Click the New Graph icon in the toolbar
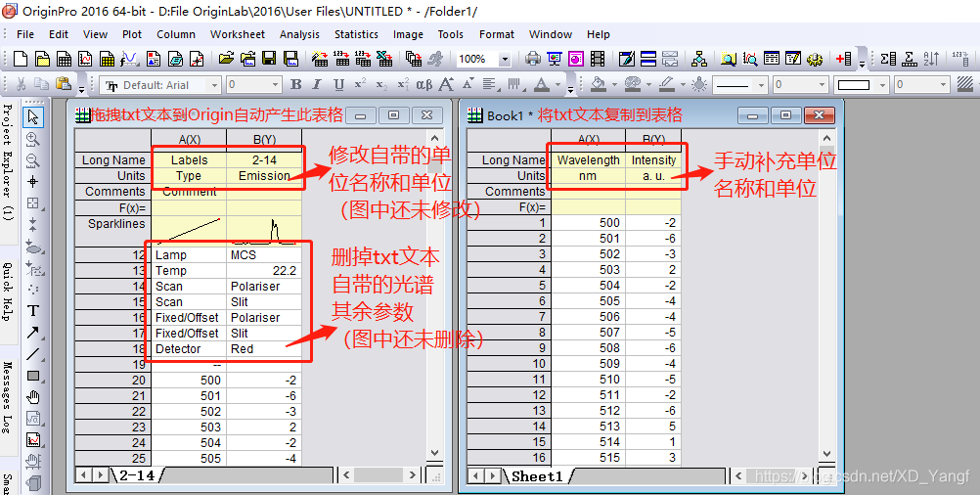Screen dimensions: 980x495 (86, 60)
